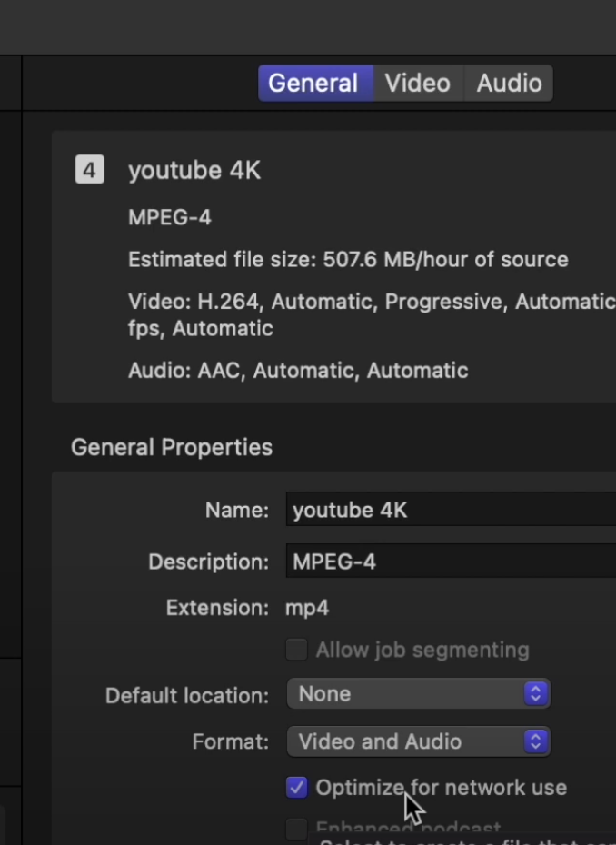This screenshot has width=616, height=845.
Task: Click the youtube 4K preset title
Action: (194, 170)
